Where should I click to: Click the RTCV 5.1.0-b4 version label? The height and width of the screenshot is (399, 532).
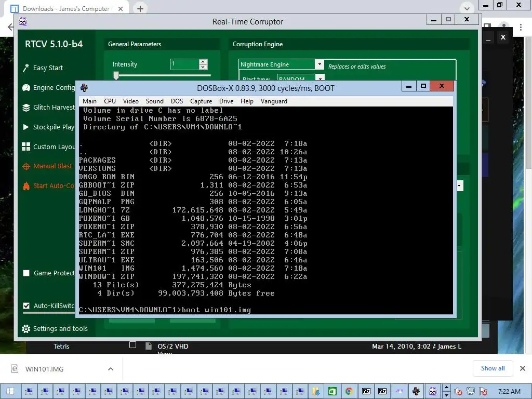point(54,44)
